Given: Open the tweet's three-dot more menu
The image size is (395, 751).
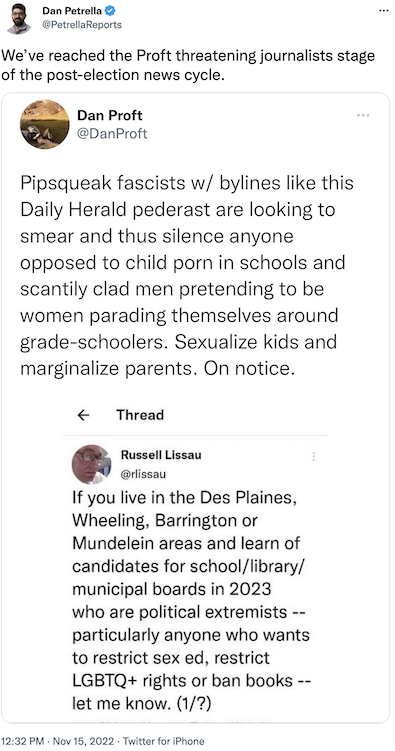Looking at the screenshot, I should (x=384, y=10).
